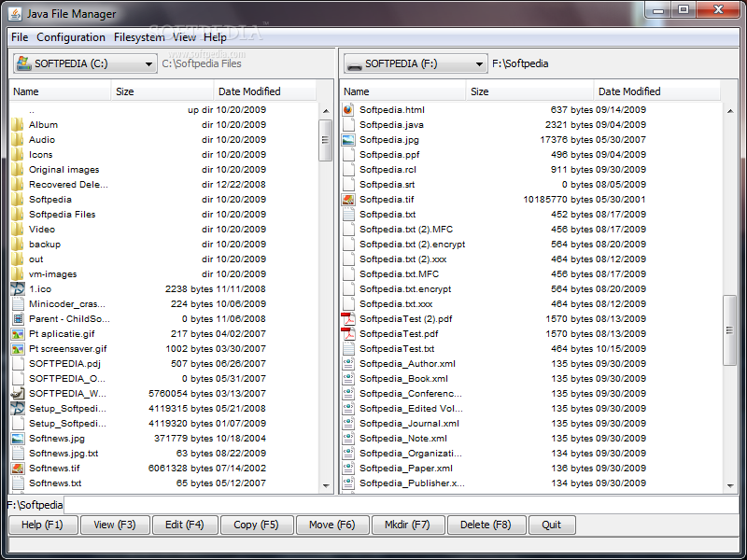Select the parent directory '..' row
This screenshot has width=747, height=560.
[x=162, y=110]
